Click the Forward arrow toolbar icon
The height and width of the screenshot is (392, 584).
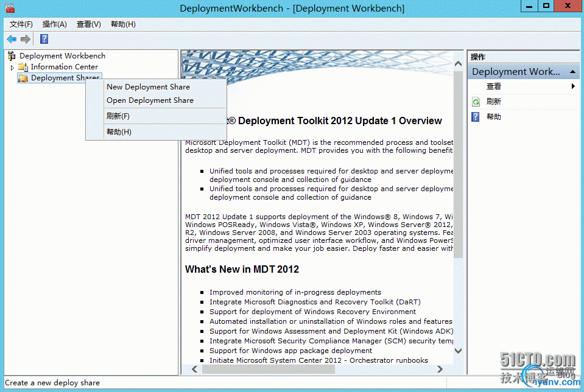[x=26, y=39]
